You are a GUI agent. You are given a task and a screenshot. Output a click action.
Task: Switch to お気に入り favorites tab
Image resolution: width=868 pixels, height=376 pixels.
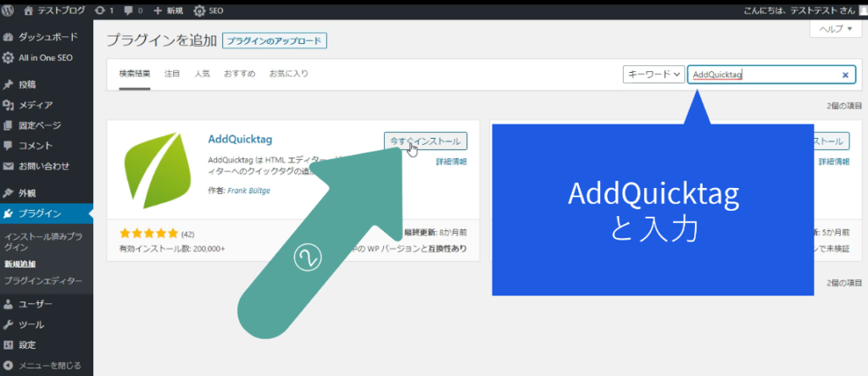[x=288, y=74]
